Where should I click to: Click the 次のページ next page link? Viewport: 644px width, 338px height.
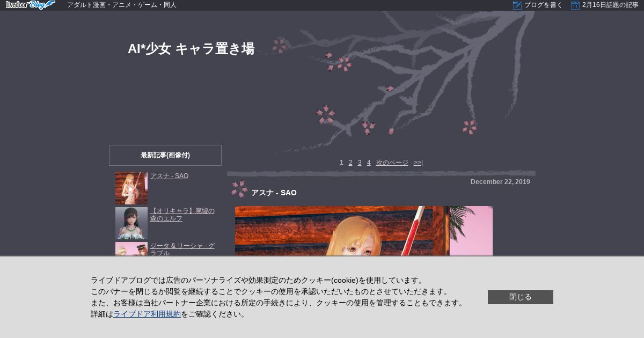[392, 163]
